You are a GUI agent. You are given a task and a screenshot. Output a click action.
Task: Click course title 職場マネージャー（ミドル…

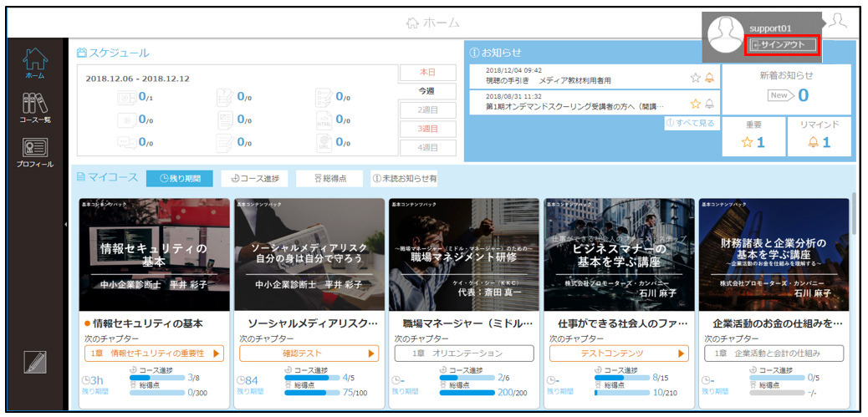[467, 323]
